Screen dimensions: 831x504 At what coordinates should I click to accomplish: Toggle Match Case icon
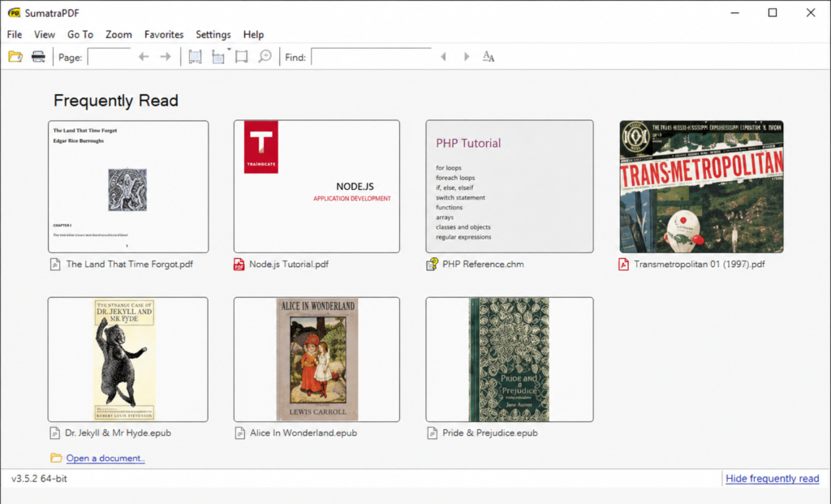pyautogui.click(x=489, y=57)
